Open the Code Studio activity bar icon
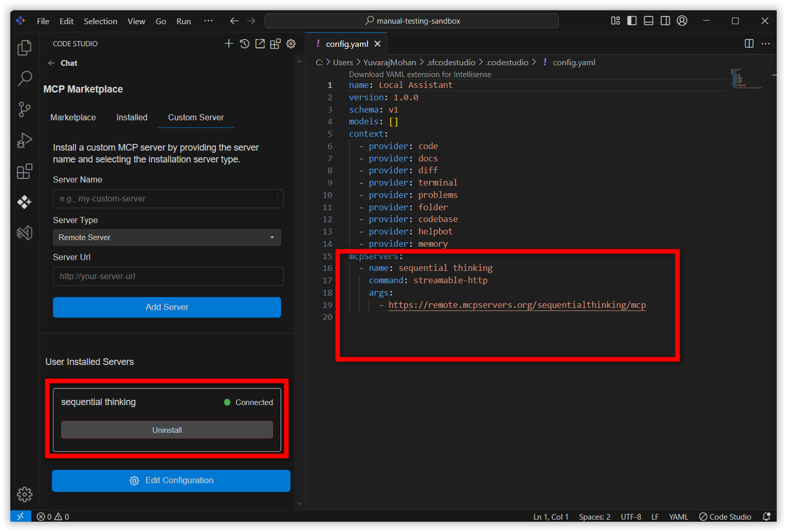 click(24, 202)
